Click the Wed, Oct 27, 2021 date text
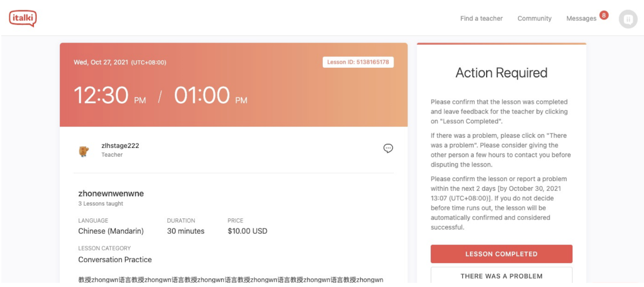This screenshot has height=287, width=644. (101, 62)
